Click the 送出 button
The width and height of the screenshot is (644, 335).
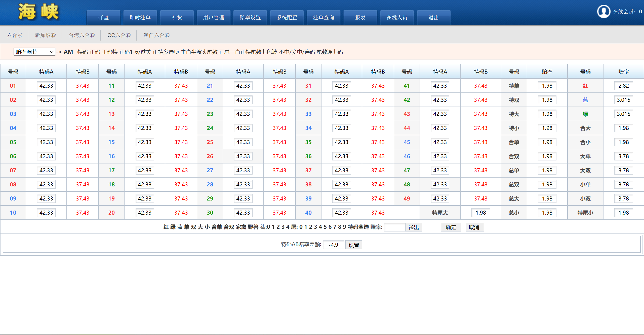tap(413, 227)
